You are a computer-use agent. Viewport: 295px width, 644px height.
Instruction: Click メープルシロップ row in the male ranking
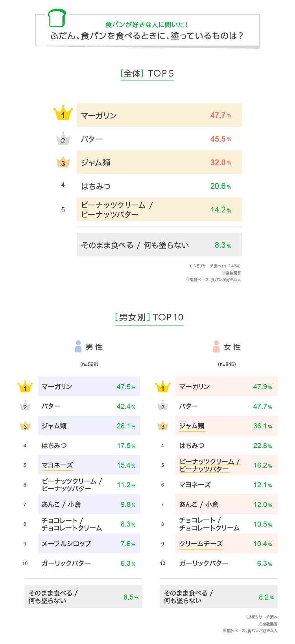(89, 543)
